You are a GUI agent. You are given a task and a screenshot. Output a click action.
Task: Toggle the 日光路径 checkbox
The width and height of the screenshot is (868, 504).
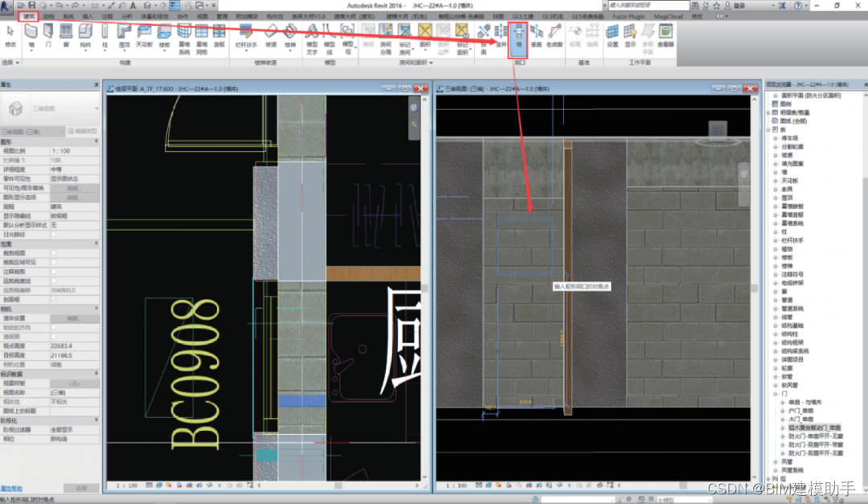[55, 235]
